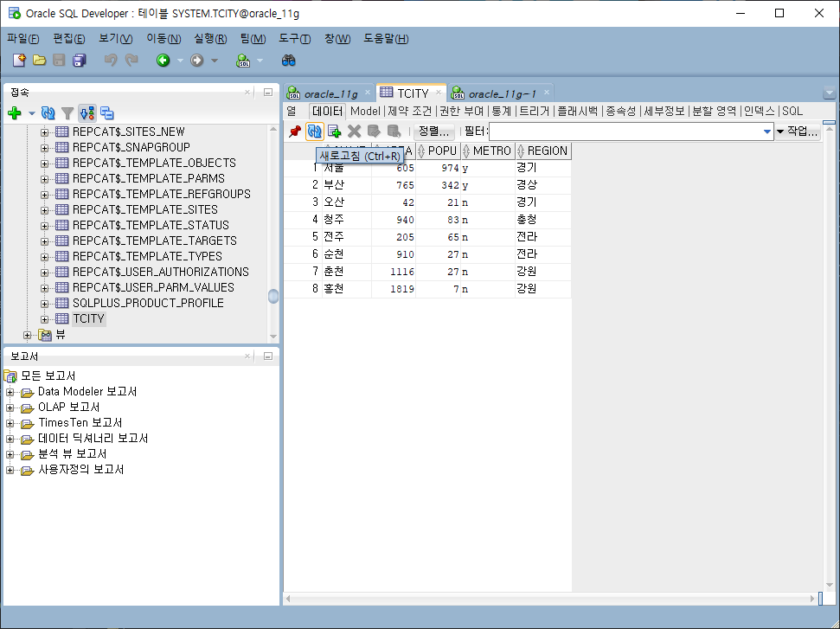
Task: Open SQL worksheet icon in main toolbar
Action: (243, 61)
